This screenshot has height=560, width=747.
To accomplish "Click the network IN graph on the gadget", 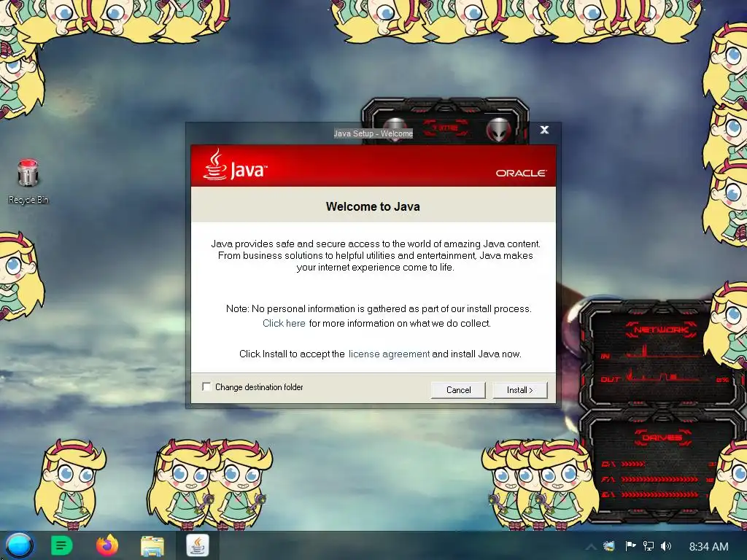I will (662, 352).
